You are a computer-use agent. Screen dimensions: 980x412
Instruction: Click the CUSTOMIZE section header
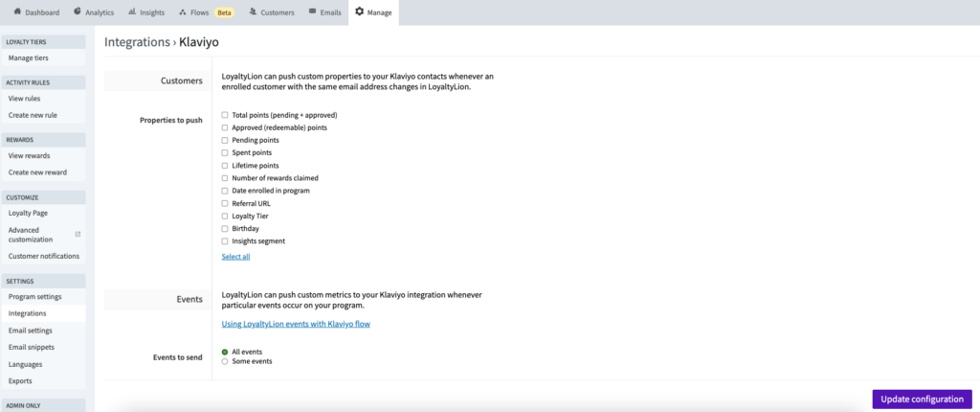pyautogui.click(x=43, y=197)
